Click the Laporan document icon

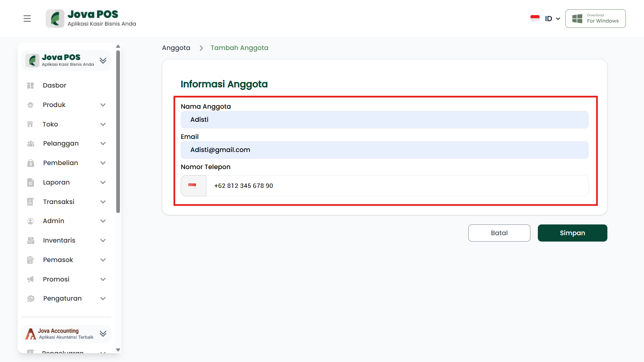pyautogui.click(x=31, y=183)
